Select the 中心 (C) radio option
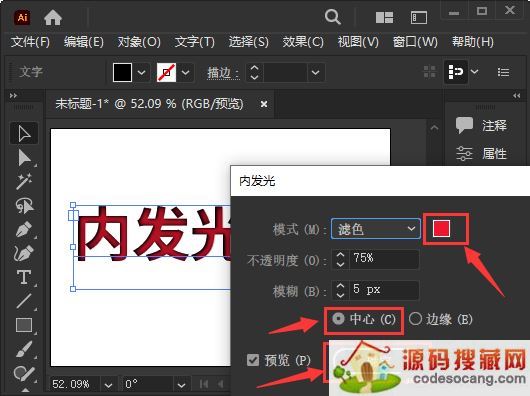Screen dimensions: 530x396 [x=364, y=319]
